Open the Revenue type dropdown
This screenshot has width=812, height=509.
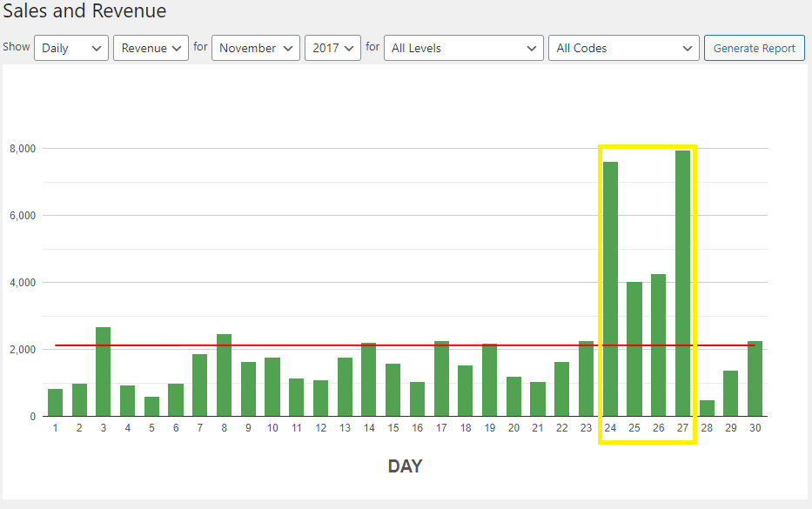pos(151,48)
